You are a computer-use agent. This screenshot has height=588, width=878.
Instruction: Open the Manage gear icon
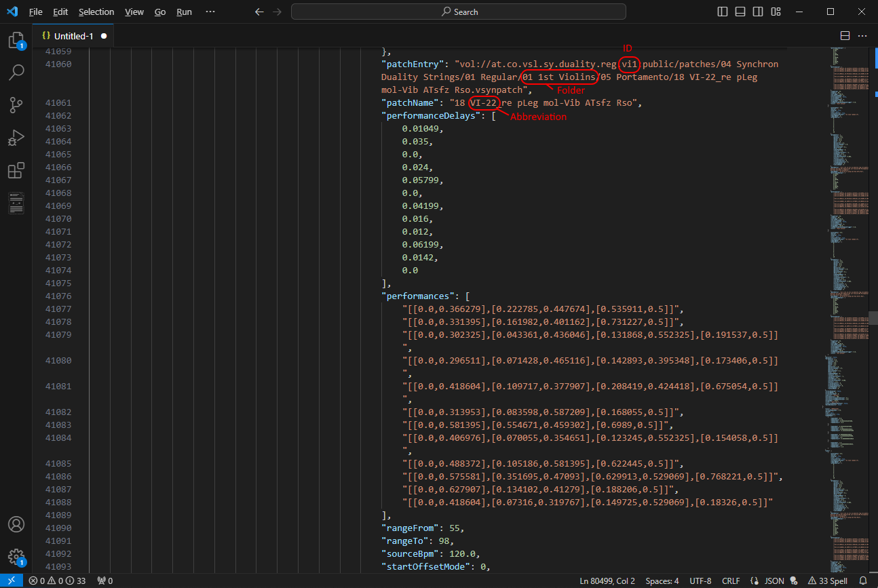click(x=16, y=557)
